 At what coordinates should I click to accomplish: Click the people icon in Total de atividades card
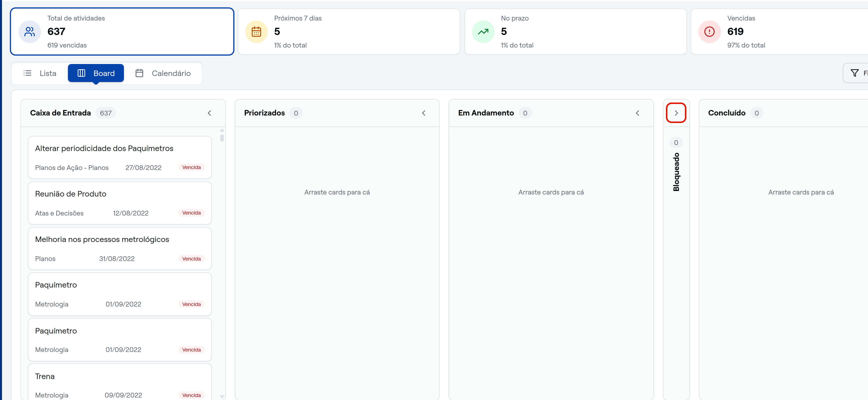tap(30, 32)
